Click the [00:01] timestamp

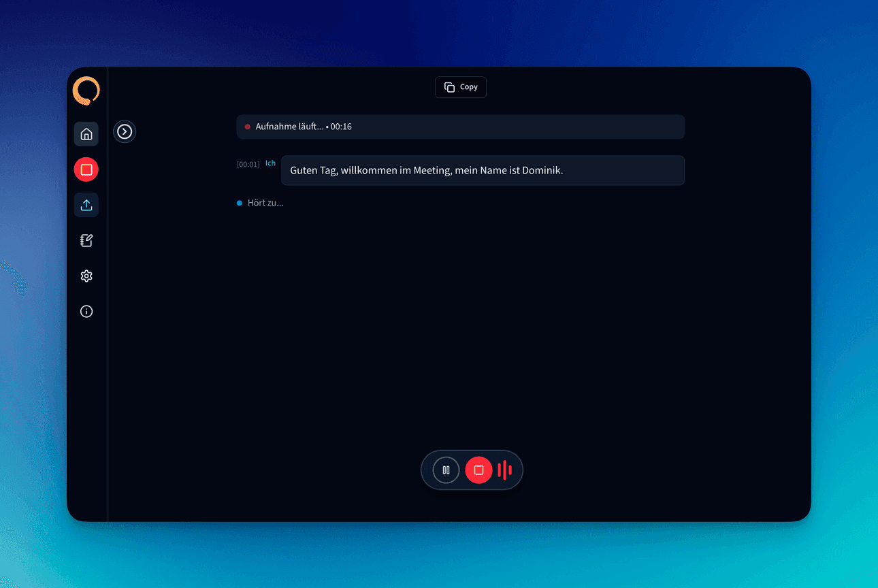[x=248, y=165]
